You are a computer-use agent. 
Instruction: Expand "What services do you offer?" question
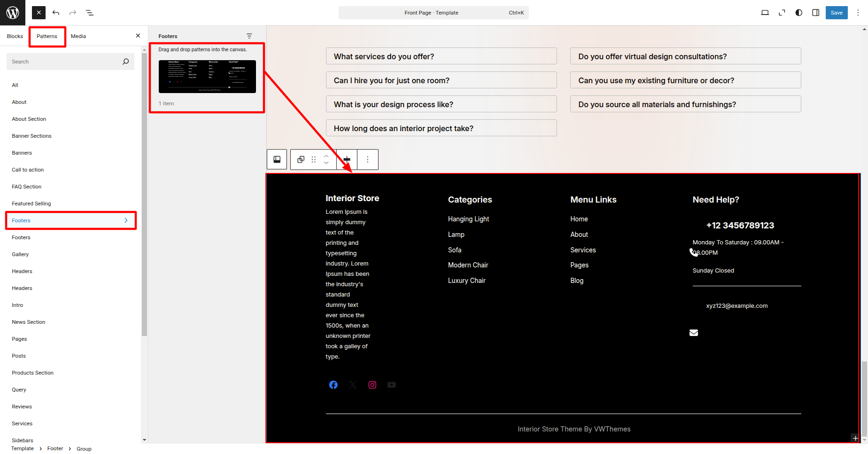(x=441, y=56)
